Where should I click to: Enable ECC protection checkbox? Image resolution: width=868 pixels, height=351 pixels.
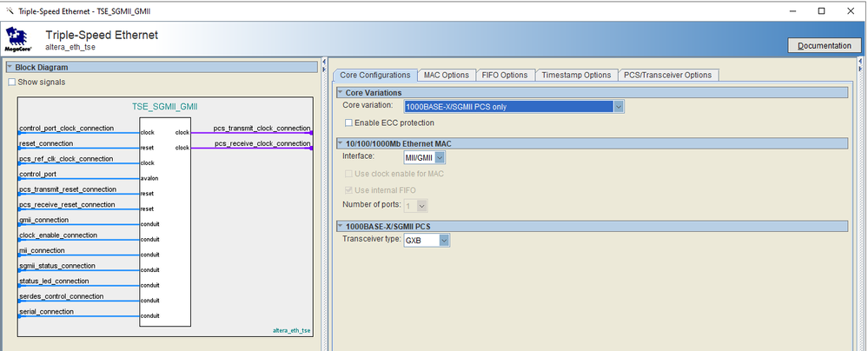[x=348, y=123]
